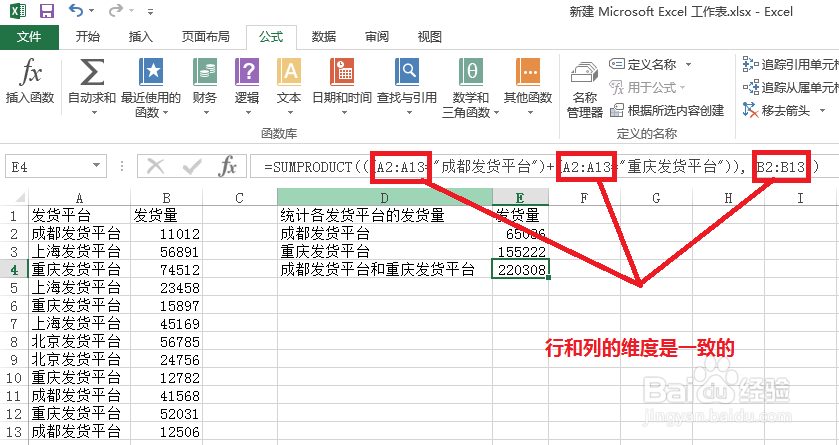
Task: Save the workbook with the floppy icon
Action: [47, 11]
